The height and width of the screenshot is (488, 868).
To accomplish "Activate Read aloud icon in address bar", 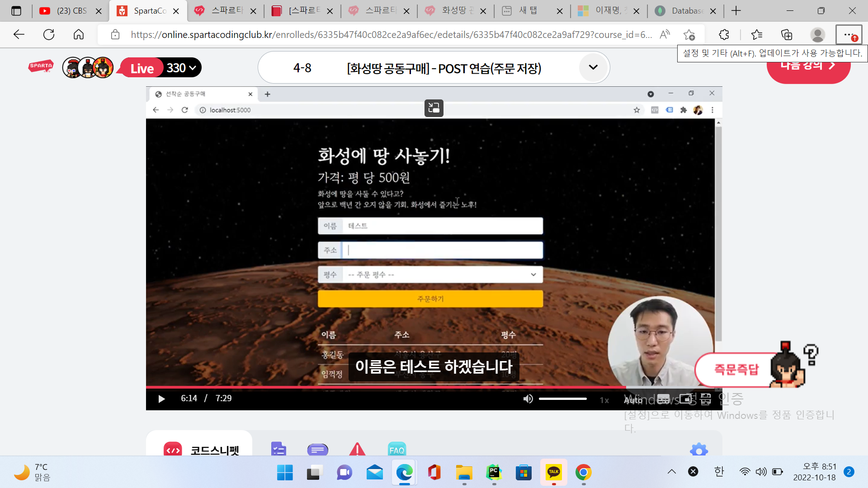I will click(665, 34).
